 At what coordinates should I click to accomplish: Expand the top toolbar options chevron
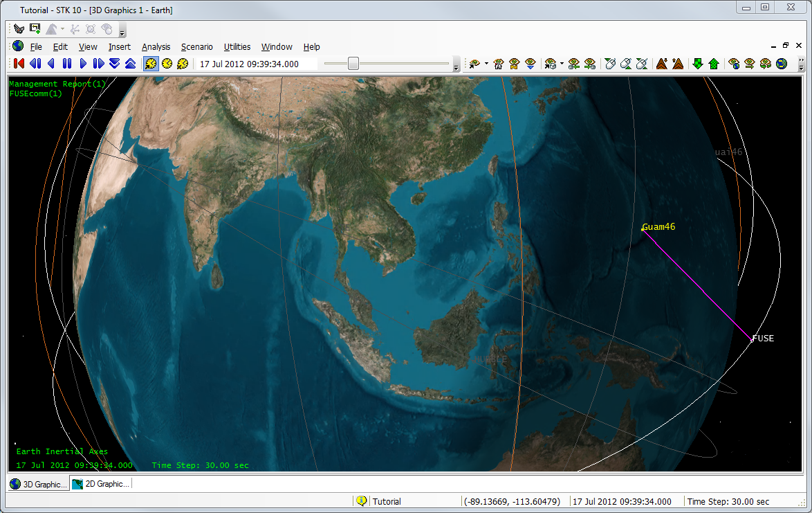click(x=122, y=32)
